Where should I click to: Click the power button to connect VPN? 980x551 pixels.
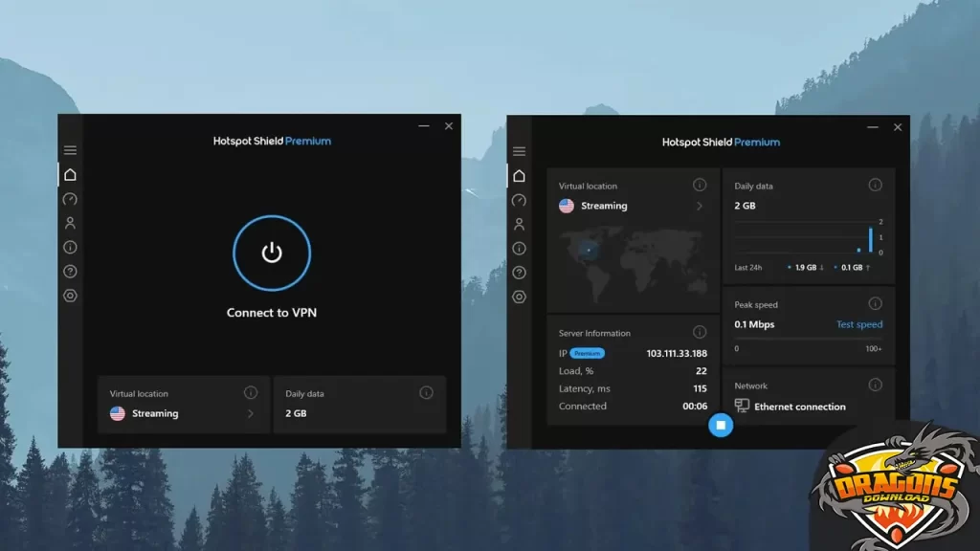pos(272,253)
